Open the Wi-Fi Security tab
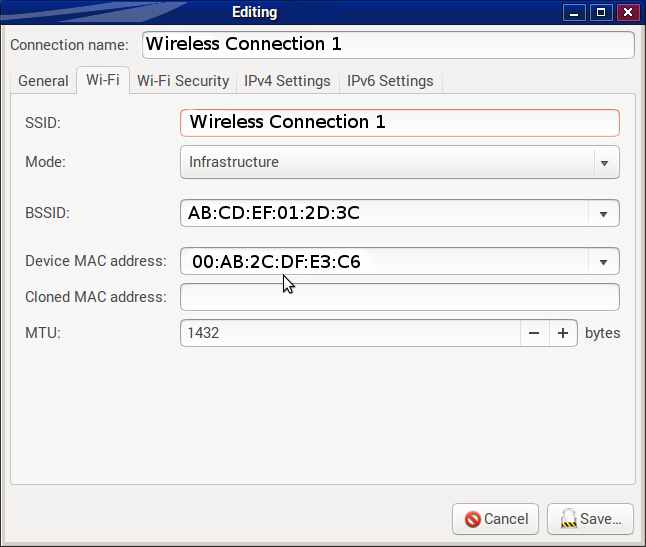This screenshot has height=547, width=646. (183, 81)
